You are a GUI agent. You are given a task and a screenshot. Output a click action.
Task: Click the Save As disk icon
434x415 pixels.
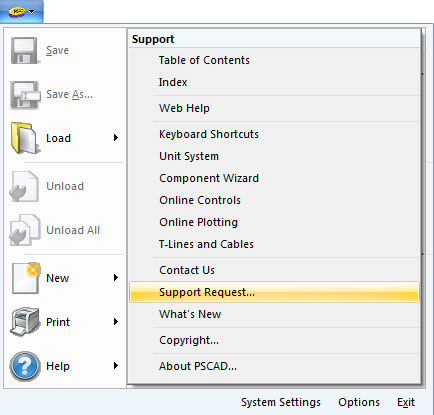point(25,95)
